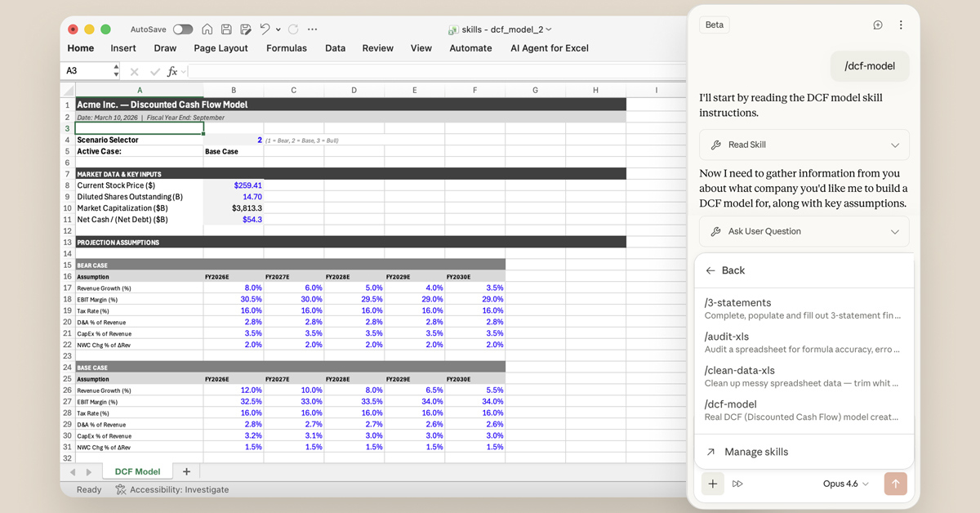Open the vertical three-dot panel menu
This screenshot has width=980, height=513.
click(901, 25)
